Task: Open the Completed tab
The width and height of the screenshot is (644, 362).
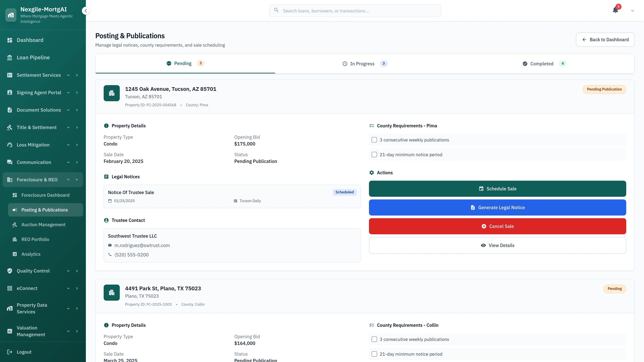Action: pyautogui.click(x=542, y=64)
